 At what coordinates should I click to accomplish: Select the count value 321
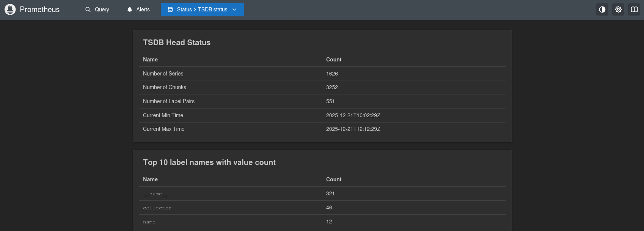(x=330, y=193)
